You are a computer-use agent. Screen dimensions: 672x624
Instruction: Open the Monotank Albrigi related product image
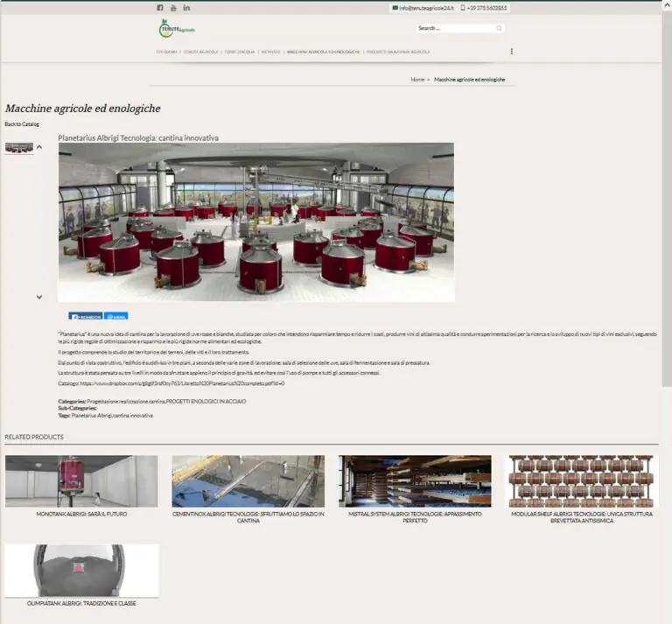pos(81,480)
